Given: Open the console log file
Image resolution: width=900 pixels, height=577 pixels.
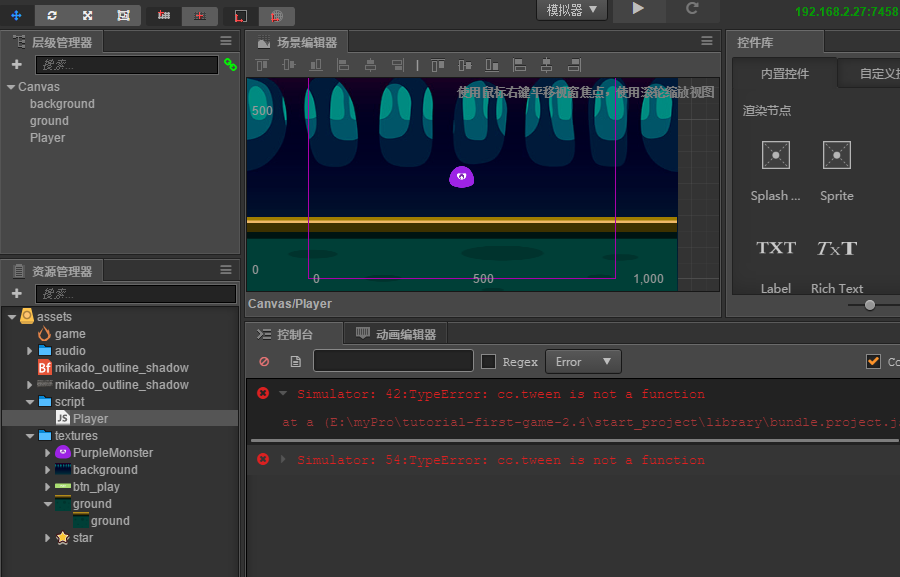Looking at the screenshot, I should (x=296, y=362).
